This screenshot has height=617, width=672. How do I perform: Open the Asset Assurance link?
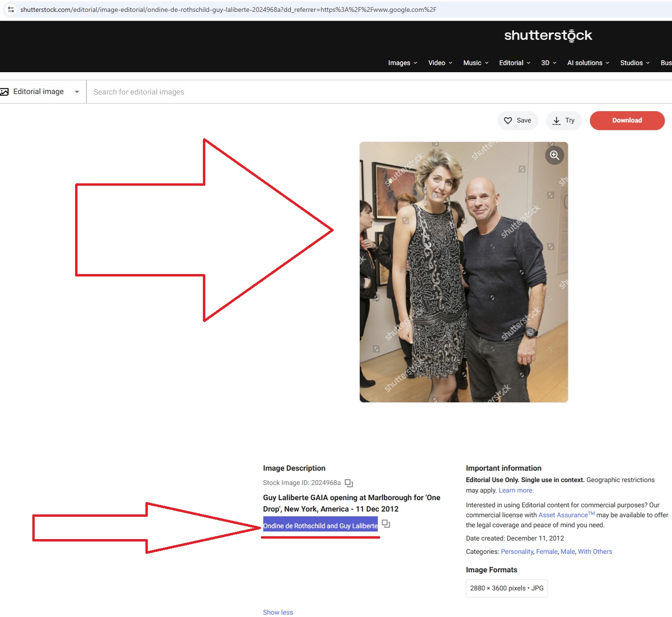pos(566,515)
